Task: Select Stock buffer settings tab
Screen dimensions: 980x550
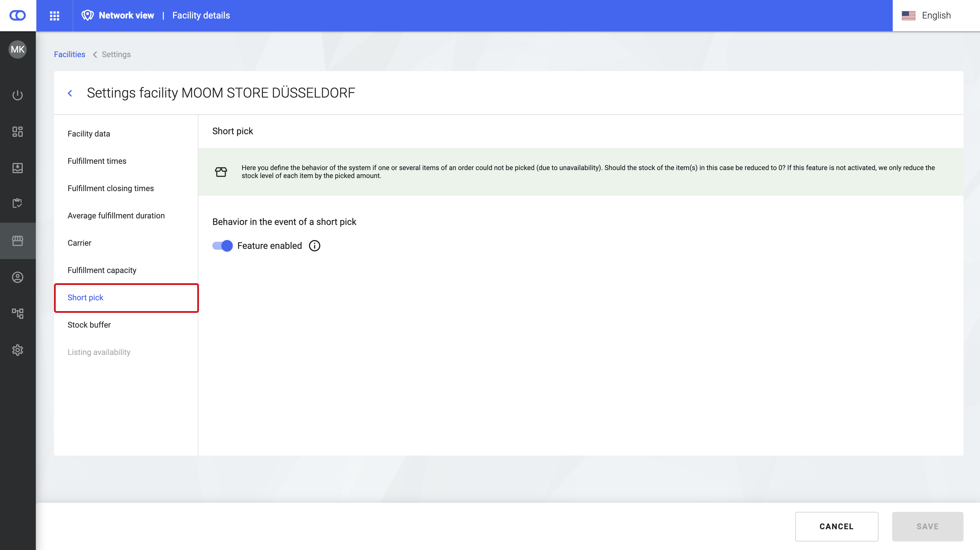Action: pos(89,325)
